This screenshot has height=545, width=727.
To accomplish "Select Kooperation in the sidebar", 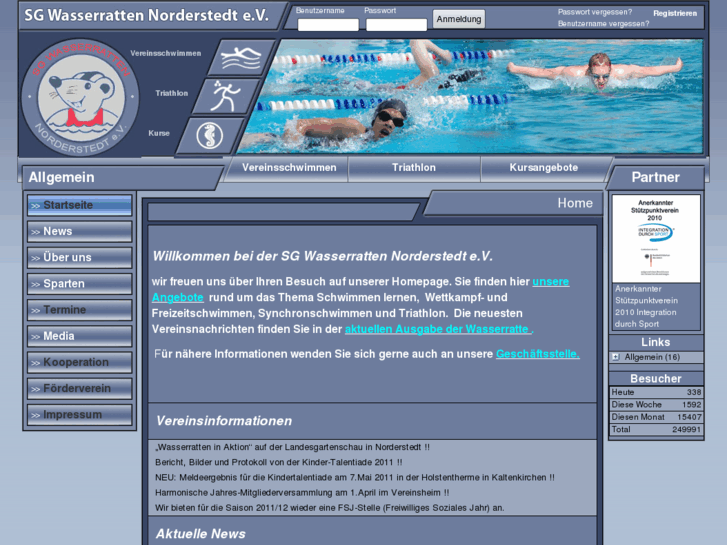I will coord(80,362).
